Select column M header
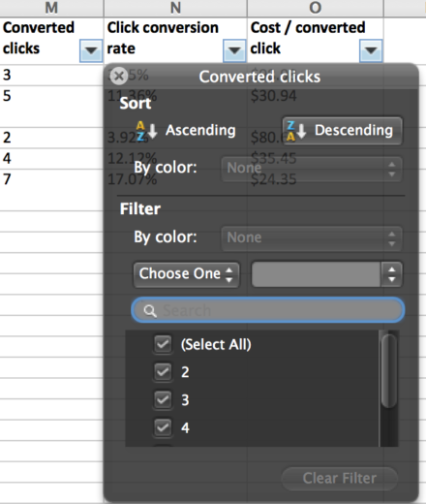This screenshot has width=426, height=504. [51, 8]
